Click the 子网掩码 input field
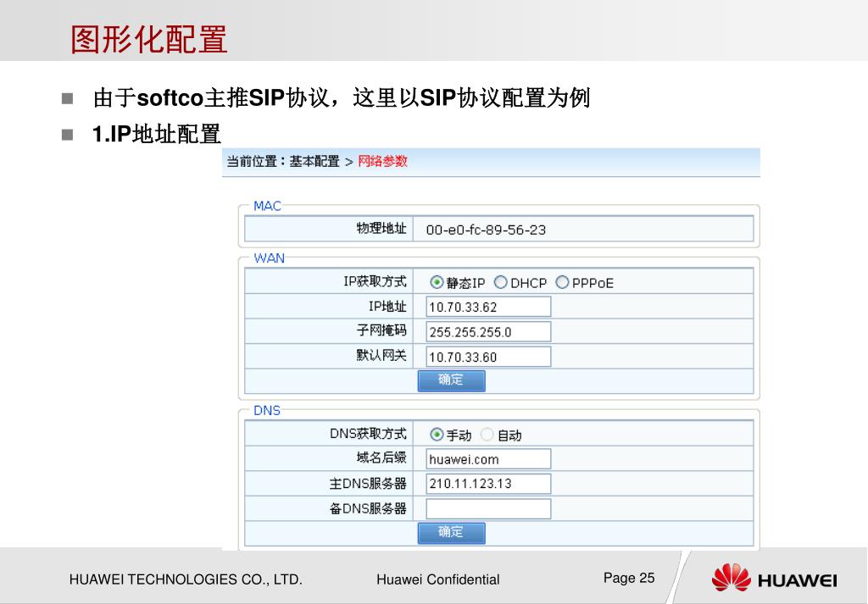The height and width of the screenshot is (604, 868). coord(488,331)
